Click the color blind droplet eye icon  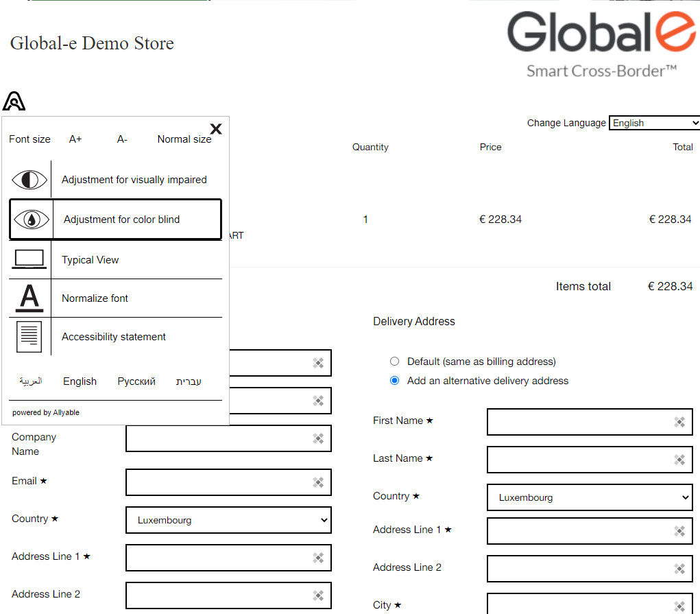coord(31,220)
